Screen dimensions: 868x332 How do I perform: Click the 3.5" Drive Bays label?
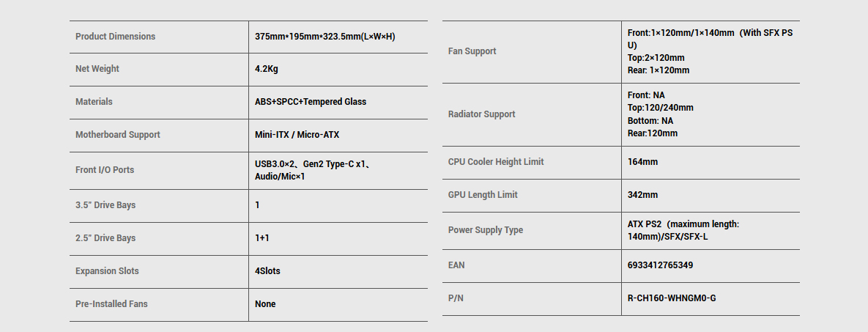point(105,205)
